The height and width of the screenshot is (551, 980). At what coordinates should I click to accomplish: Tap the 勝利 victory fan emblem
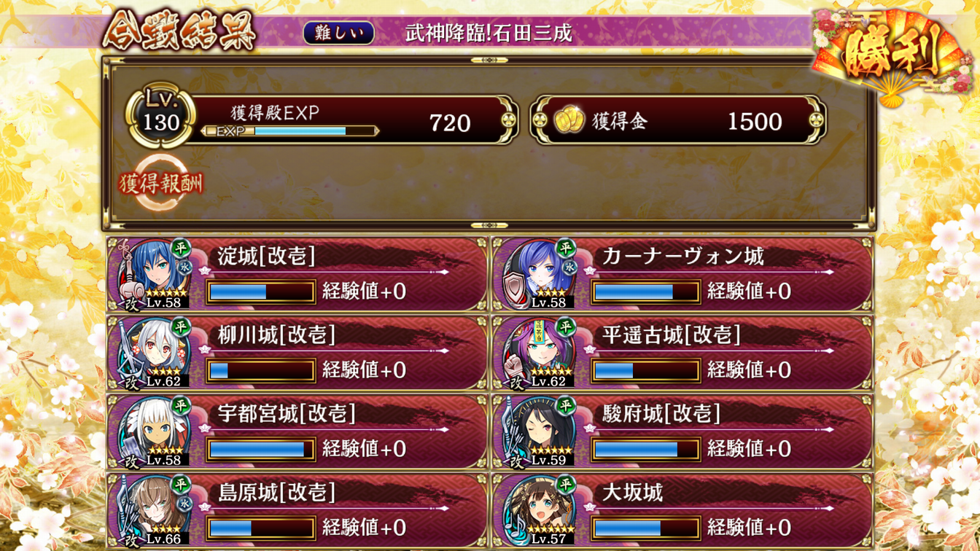pos(892,54)
